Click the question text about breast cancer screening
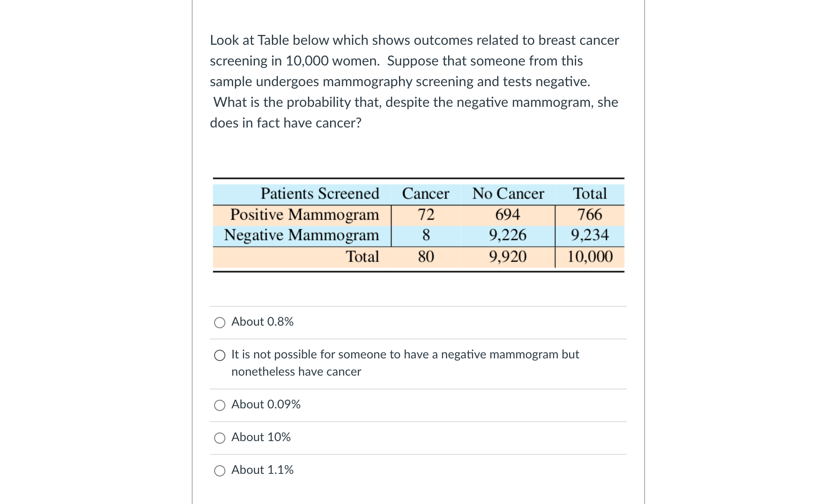826x504 pixels. tap(415, 81)
